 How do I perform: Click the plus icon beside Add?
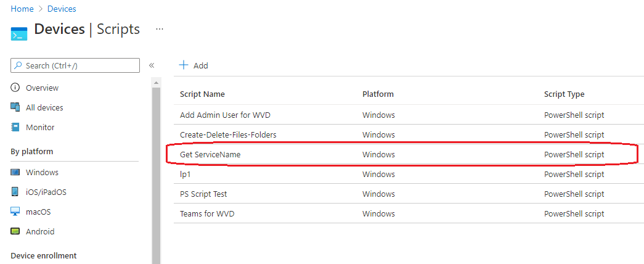[x=184, y=65]
